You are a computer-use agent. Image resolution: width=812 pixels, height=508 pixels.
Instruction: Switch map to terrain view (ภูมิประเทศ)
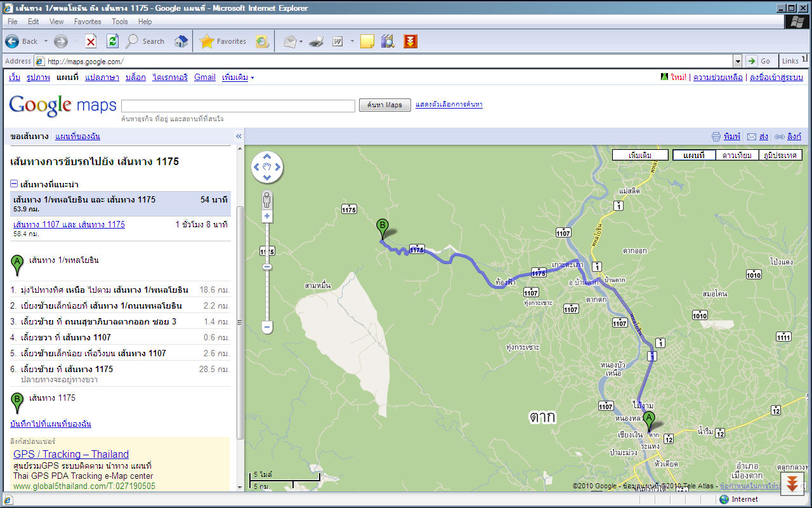tap(780, 155)
